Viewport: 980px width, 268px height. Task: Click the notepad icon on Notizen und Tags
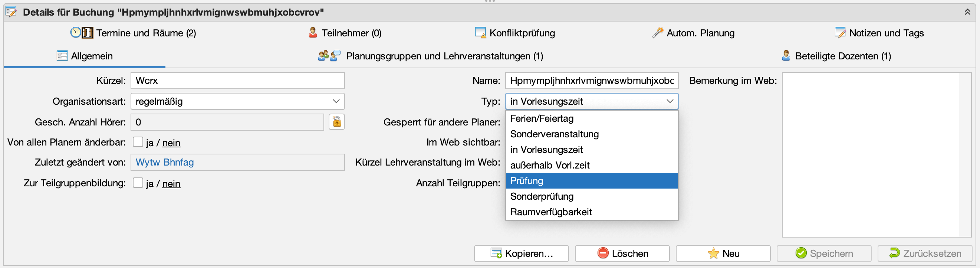(x=840, y=33)
